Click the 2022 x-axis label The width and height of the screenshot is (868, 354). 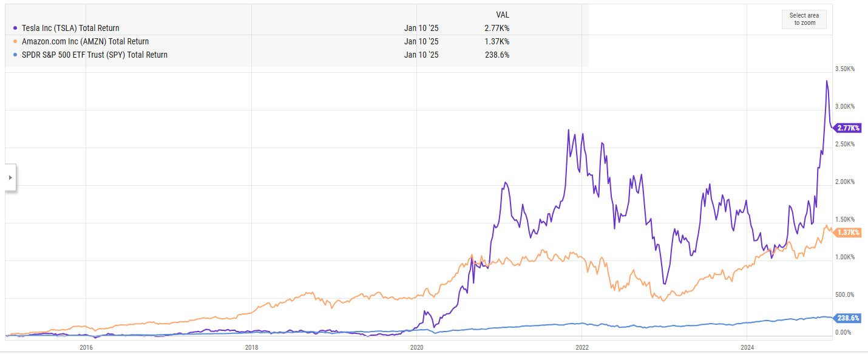click(x=582, y=347)
